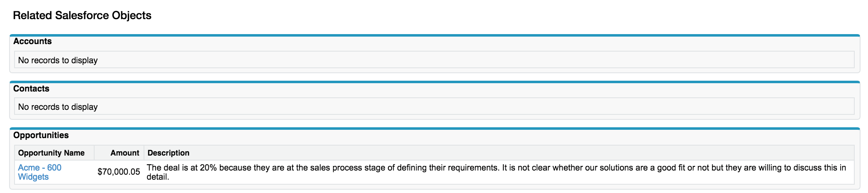868x193 pixels.
Task: Click "20%" in the opportunity description
Action: pyautogui.click(x=208, y=168)
